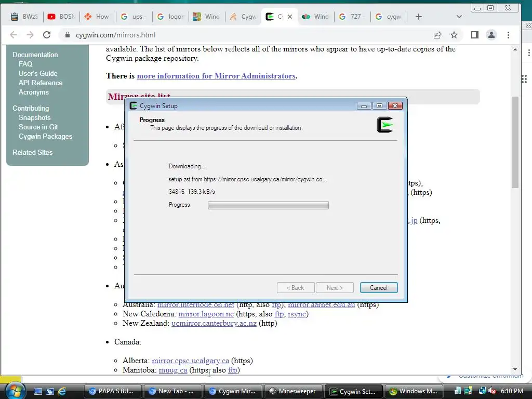
Task: Click the 6:10 PM system clock
Action: (x=512, y=391)
